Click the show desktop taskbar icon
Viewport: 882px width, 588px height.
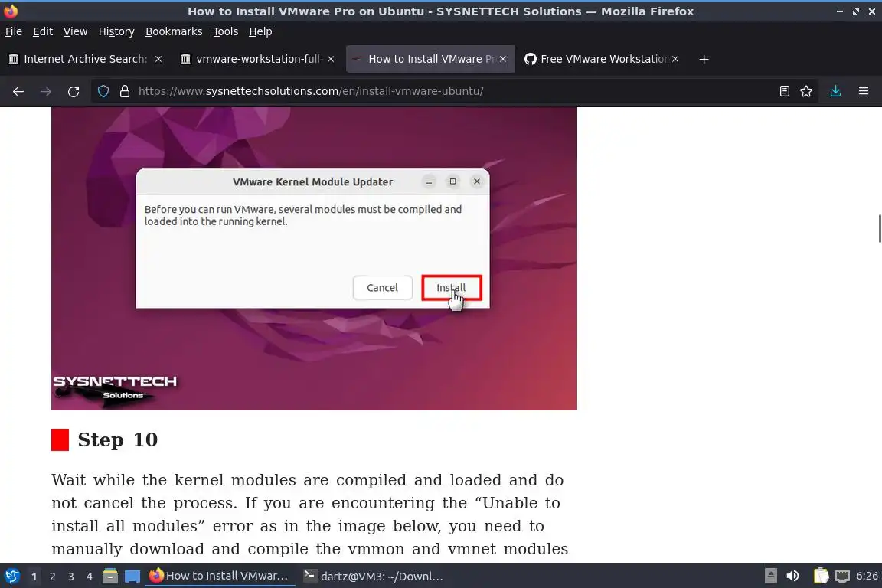click(x=132, y=577)
